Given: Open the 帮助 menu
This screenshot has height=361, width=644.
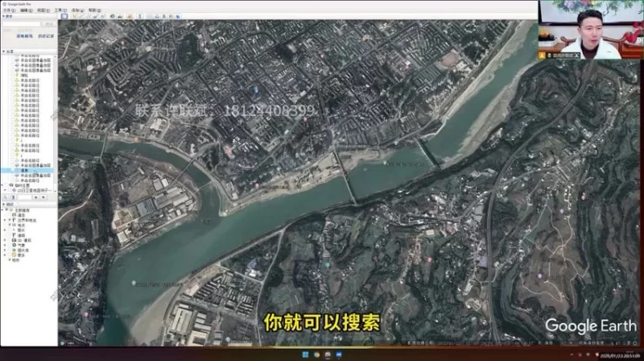Looking at the screenshot, I should pos(95,10).
